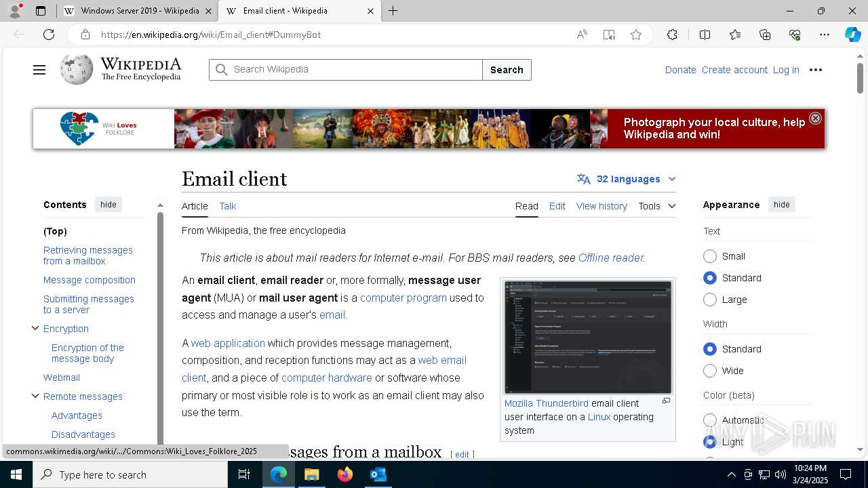Screen dimensions: 868x488
Task: Open the Favorites list icon
Action: coord(735,35)
